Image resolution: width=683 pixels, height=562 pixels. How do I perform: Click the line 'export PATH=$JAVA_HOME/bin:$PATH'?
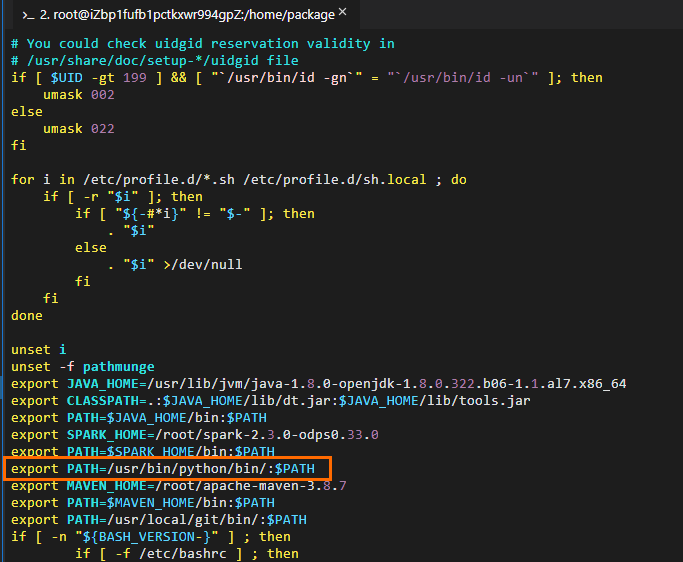pyautogui.click(x=139, y=418)
